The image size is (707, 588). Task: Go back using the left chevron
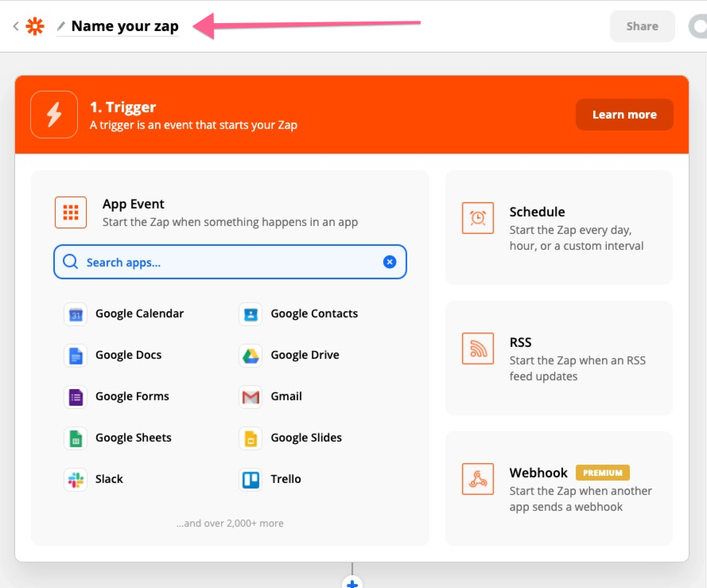(x=16, y=26)
